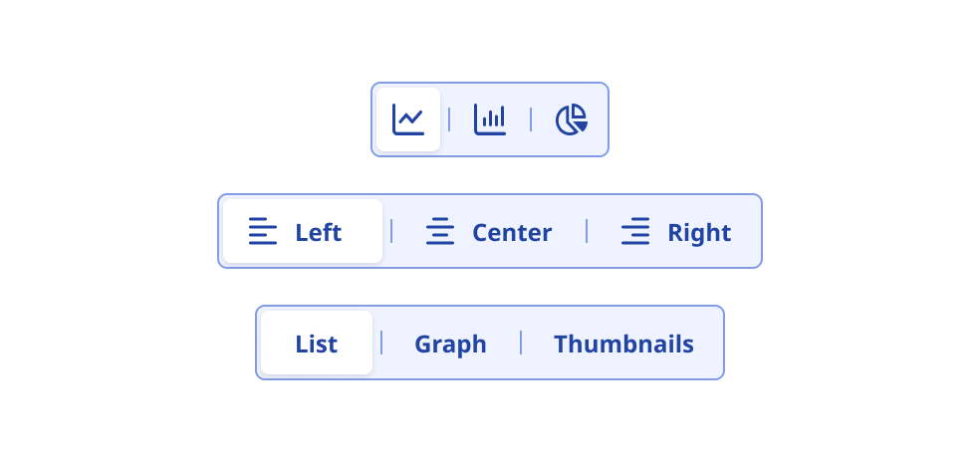980x462 pixels.
Task: Switch to the bar chart view icon
Action: point(490,119)
